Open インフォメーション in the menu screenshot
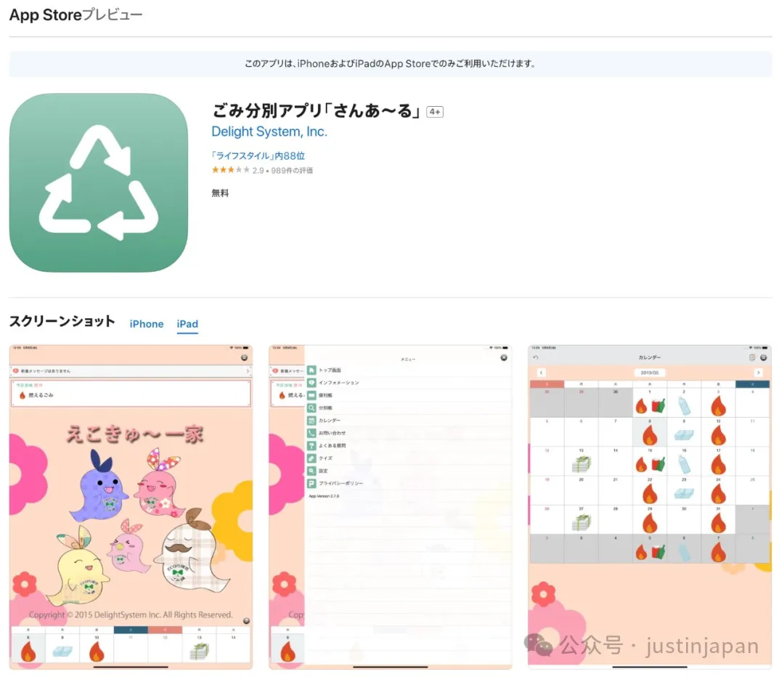Viewport: 784px width, 677px height. (339, 383)
